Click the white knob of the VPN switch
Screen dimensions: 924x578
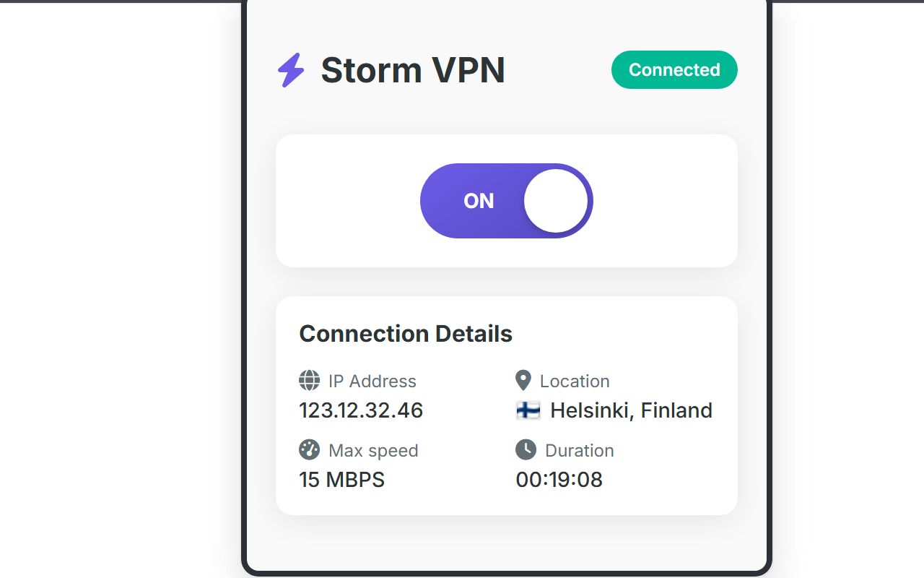coord(554,201)
